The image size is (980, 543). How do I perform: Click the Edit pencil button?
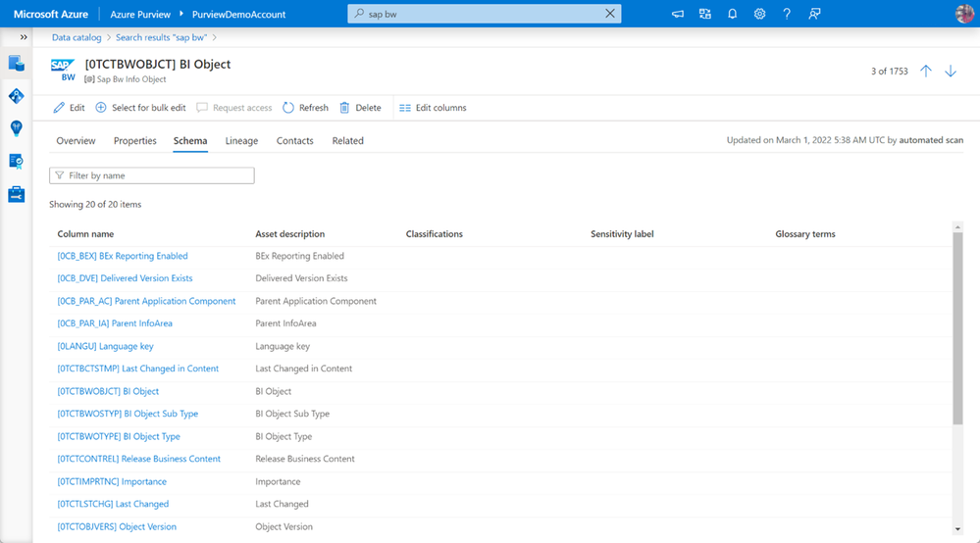click(x=69, y=108)
